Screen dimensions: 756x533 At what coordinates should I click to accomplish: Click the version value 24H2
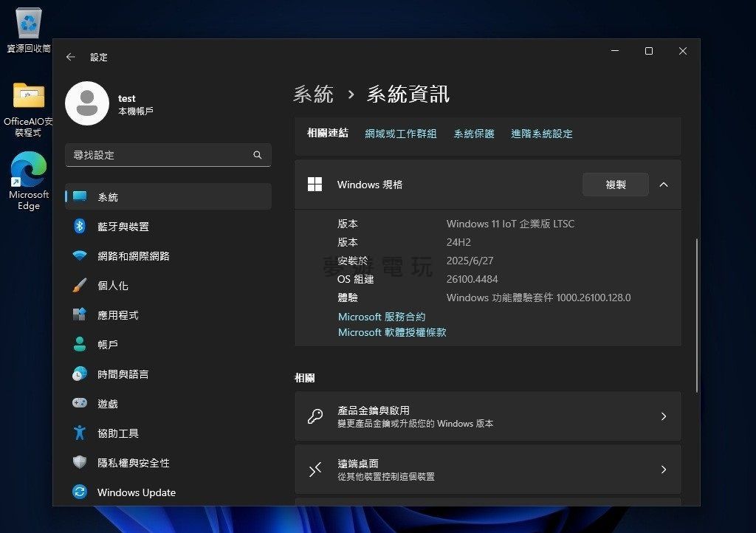[x=458, y=242]
